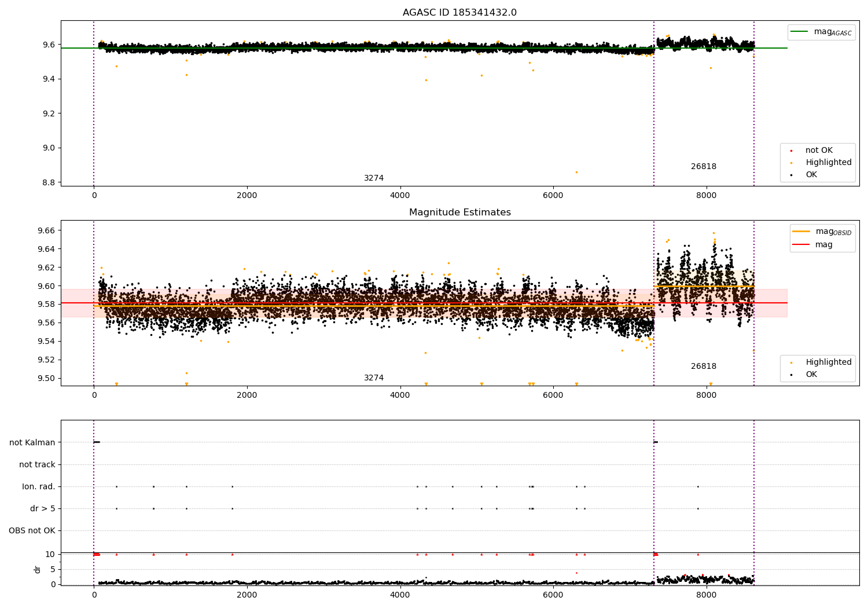Click x-tick '4000' under Magnitude Estimates plot
This screenshot has height=608, width=868.
(x=400, y=395)
